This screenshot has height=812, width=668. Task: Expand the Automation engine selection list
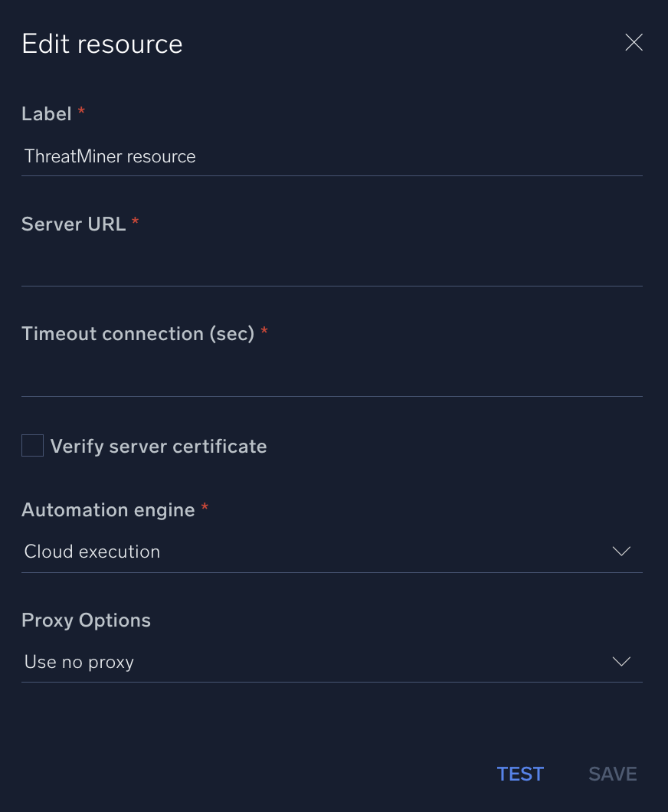pyautogui.click(x=621, y=551)
